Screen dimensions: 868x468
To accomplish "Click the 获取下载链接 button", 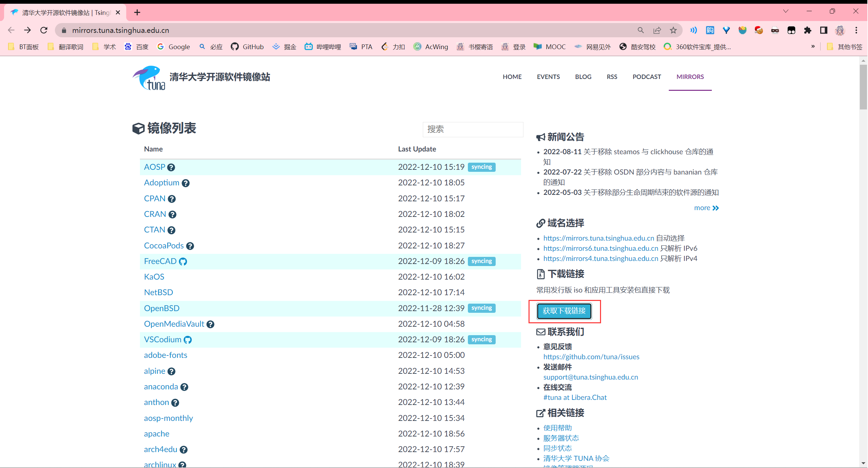I will 564,311.
